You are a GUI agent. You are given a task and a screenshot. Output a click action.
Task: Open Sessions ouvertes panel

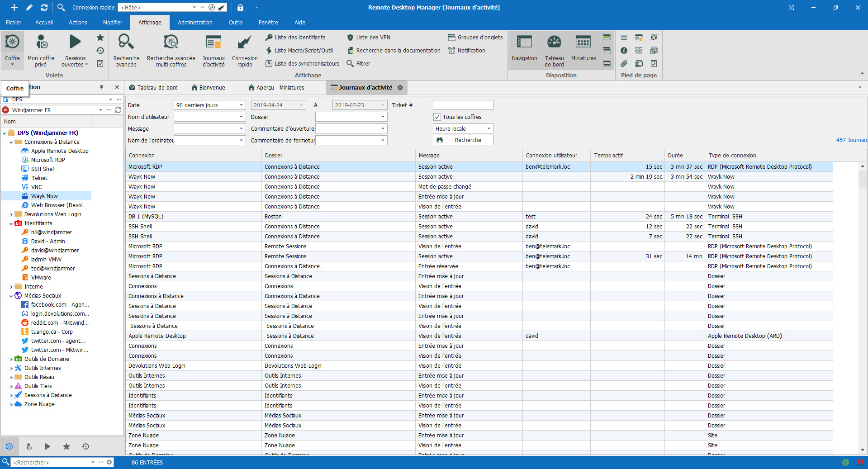(x=75, y=50)
